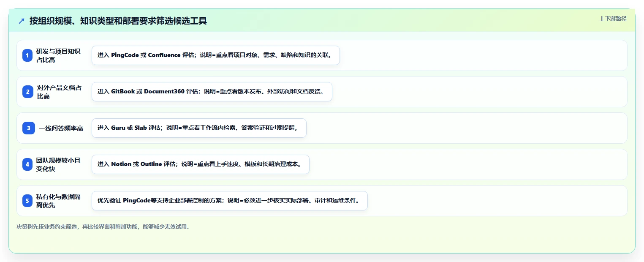Open the 优先验证 PingCode 部署控制 box

point(230,201)
